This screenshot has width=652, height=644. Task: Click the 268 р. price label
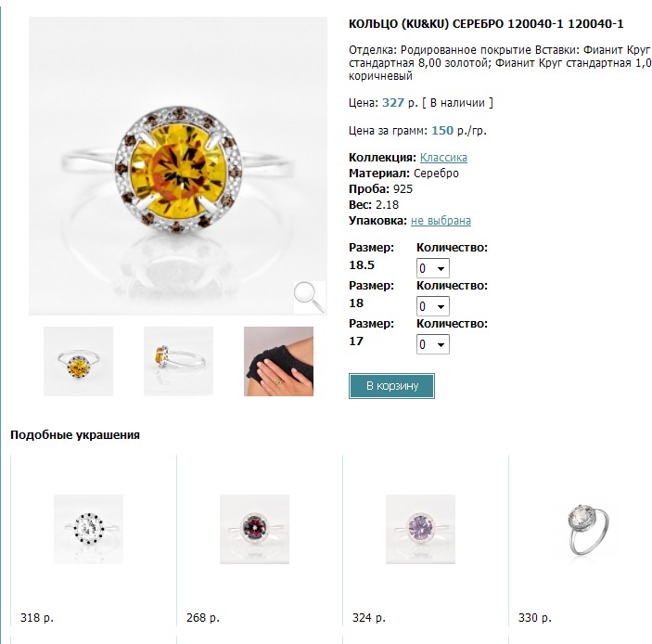(x=202, y=617)
